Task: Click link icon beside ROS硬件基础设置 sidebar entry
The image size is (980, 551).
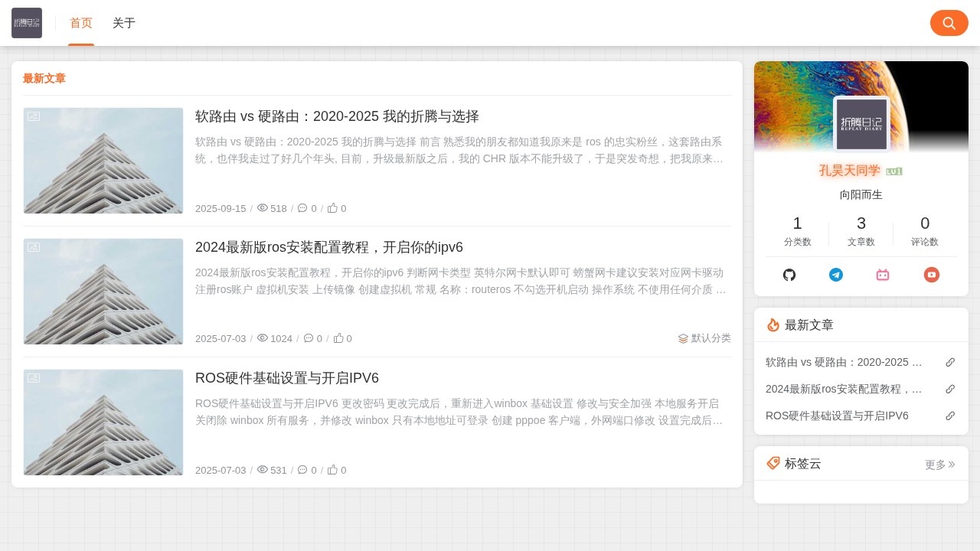Action: point(950,416)
